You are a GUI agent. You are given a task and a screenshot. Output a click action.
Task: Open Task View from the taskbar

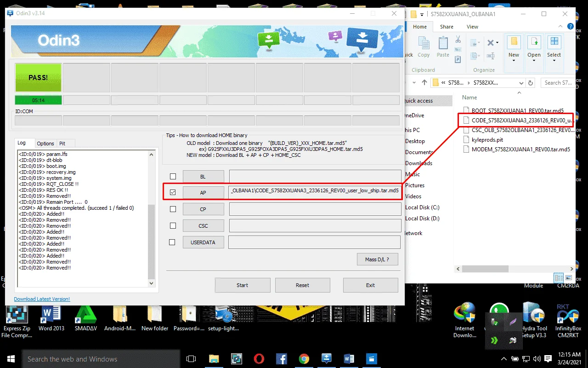(191, 359)
